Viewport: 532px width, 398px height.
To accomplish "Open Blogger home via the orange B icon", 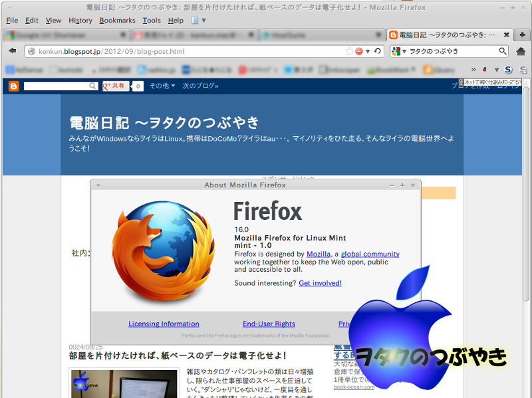I will [x=13, y=86].
